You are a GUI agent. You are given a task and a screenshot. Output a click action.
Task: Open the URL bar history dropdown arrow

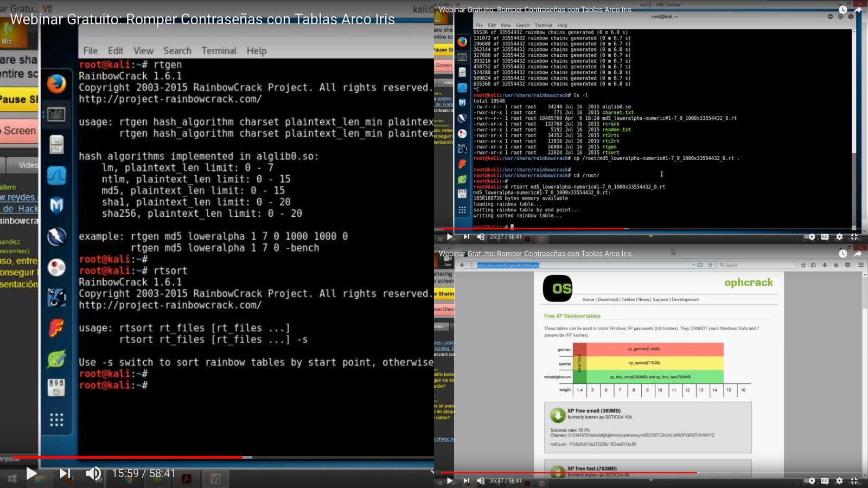[x=693, y=265]
